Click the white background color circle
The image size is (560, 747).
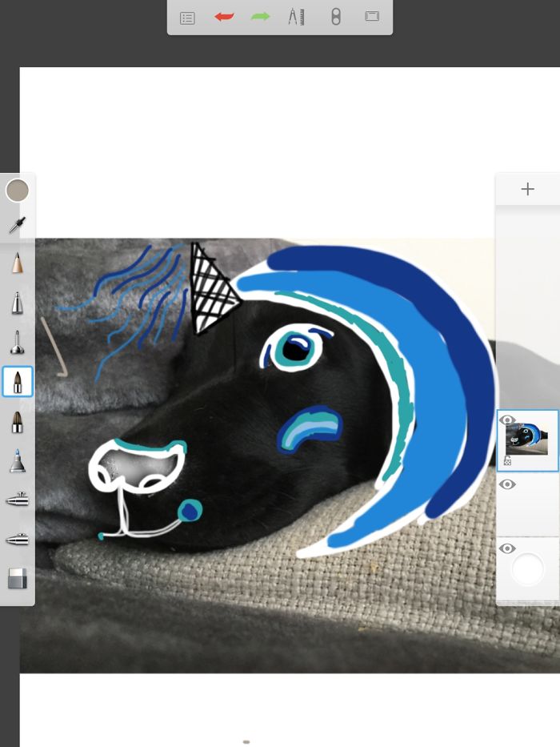point(527,569)
